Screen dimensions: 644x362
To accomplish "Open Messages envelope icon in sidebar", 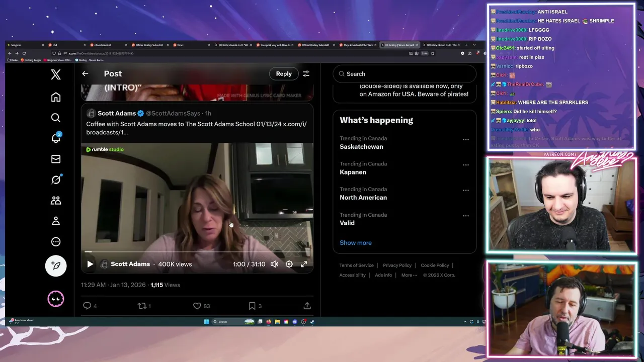I will point(56,159).
